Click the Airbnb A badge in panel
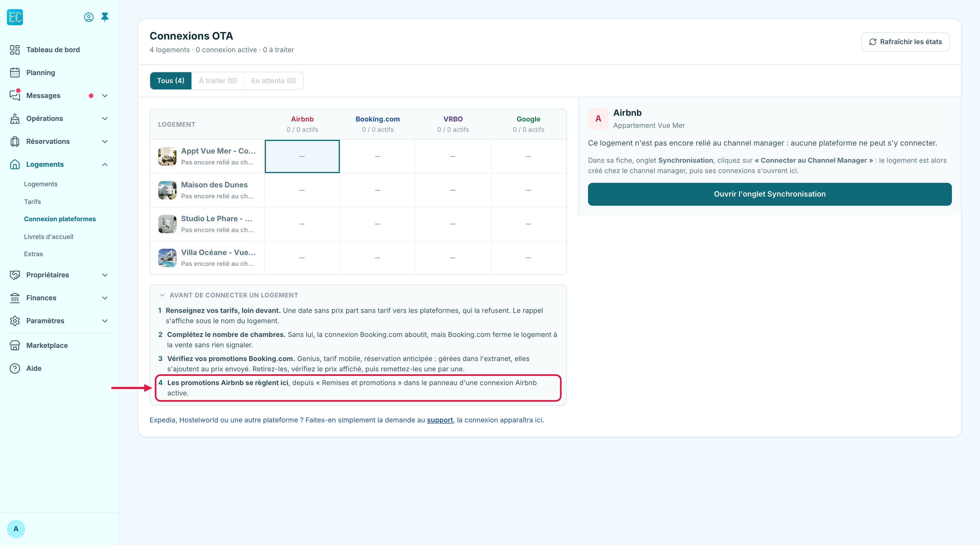The width and height of the screenshot is (980, 545). [x=598, y=119]
